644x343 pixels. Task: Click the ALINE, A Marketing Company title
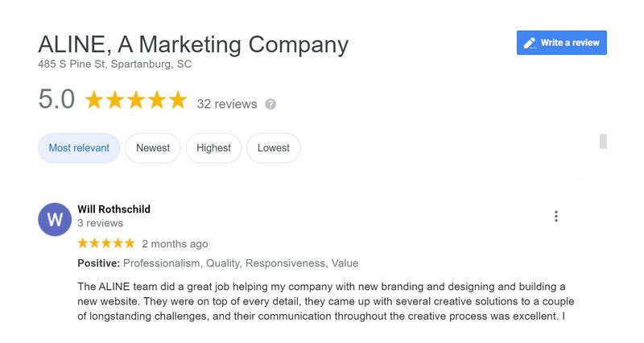coord(193,44)
